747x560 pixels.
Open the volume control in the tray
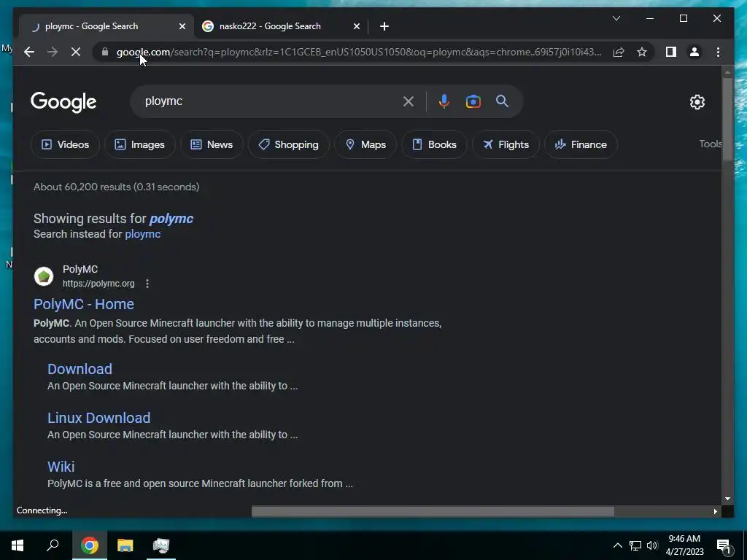point(652,545)
